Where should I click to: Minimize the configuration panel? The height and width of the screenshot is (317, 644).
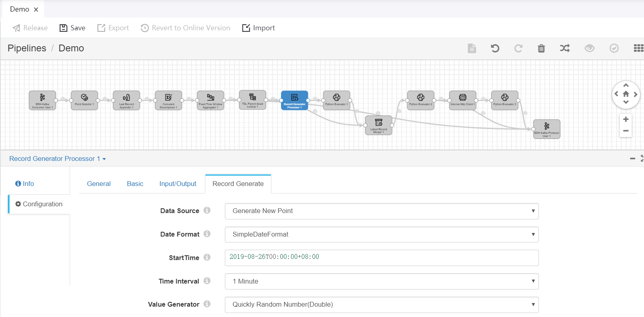pos(632,158)
